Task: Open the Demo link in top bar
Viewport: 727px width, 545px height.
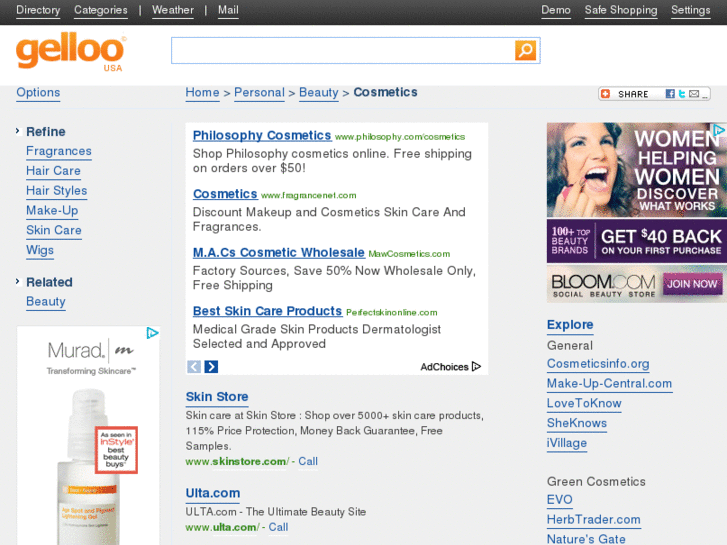Action: click(x=556, y=10)
